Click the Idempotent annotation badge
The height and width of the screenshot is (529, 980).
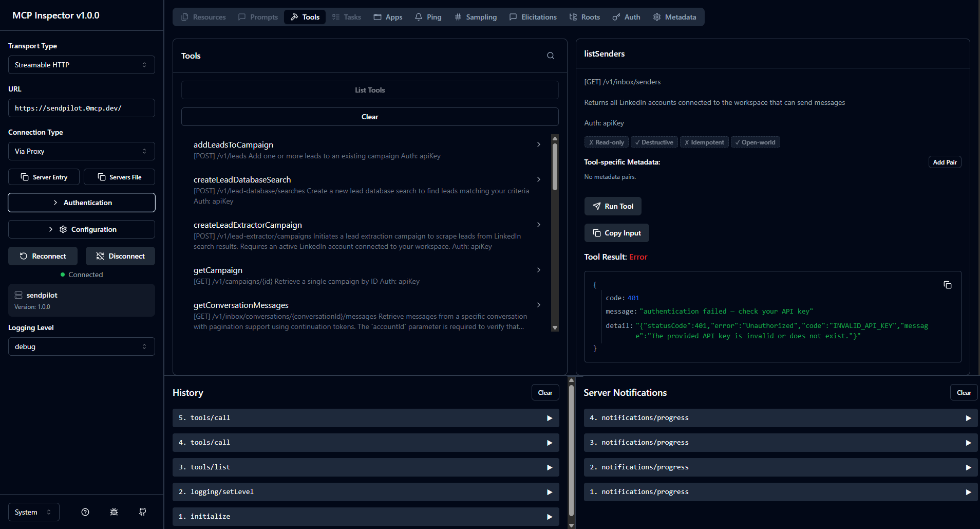pyautogui.click(x=704, y=142)
